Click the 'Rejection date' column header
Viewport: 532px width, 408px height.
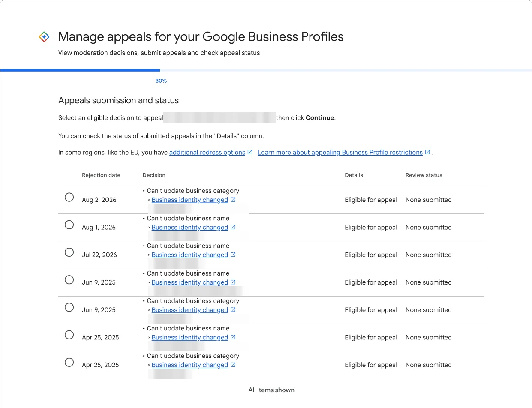pyautogui.click(x=101, y=175)
